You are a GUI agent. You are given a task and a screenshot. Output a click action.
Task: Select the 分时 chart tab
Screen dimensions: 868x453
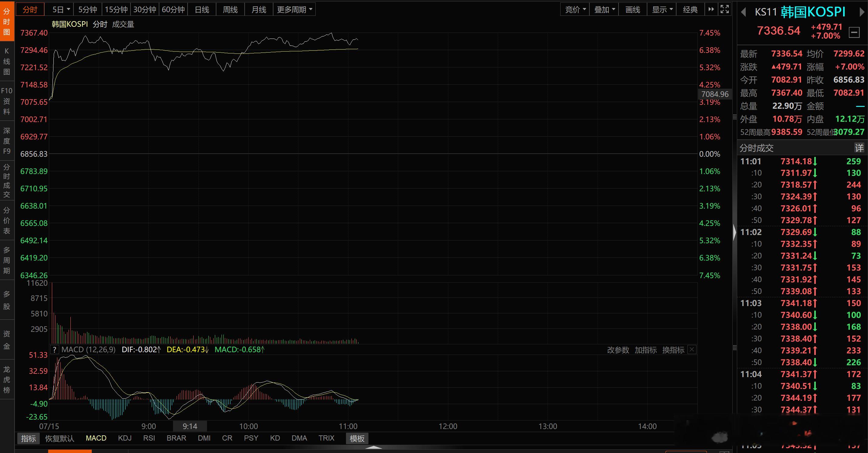[x=30, y=9]
